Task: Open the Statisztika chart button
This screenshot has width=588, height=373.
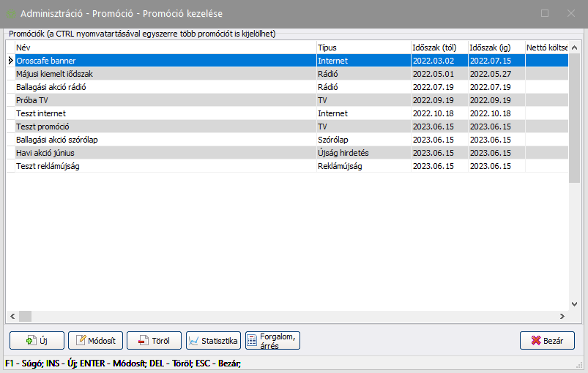Action: click(213, 341)
